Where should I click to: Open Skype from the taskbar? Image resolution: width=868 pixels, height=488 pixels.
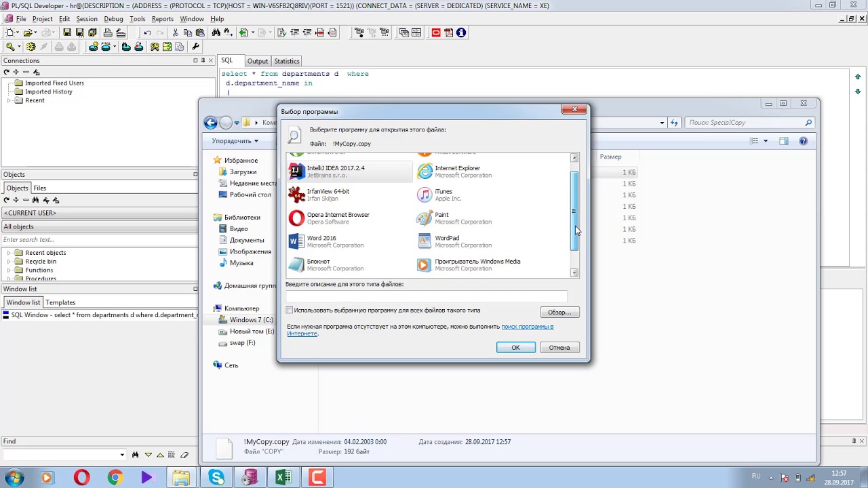click(x=216, y=478)
